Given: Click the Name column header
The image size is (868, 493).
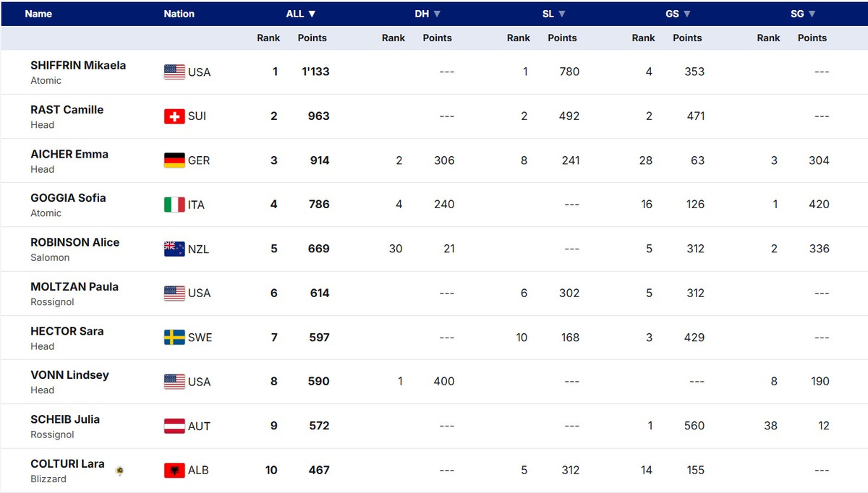Looking at the screenshot, I should 38,14.
